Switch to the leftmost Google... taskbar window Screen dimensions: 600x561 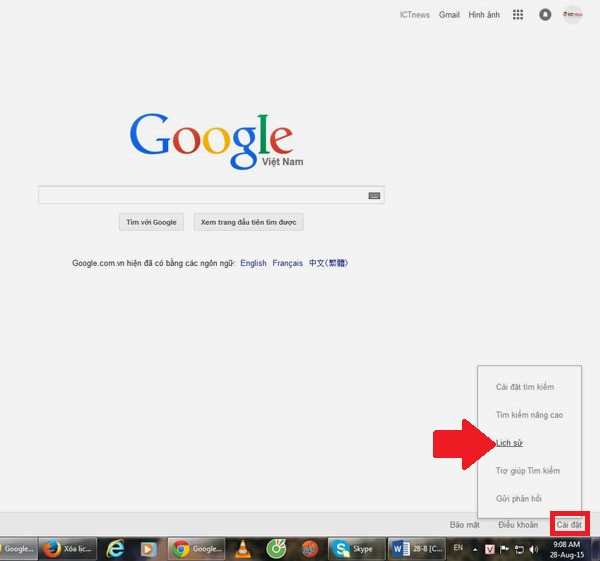18,549
